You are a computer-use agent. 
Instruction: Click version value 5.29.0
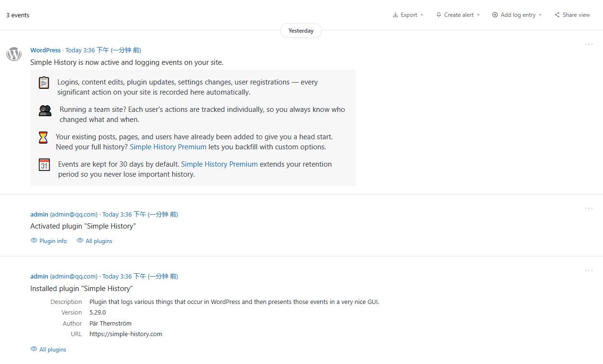point(98,313)
